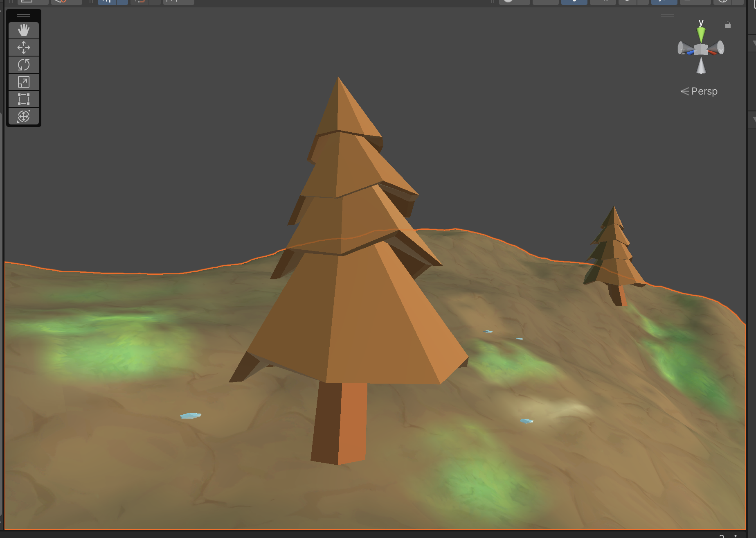Viewport: 756px width, 538px height.
Task: Toggle Persp projection mode label
Action: 699,91
